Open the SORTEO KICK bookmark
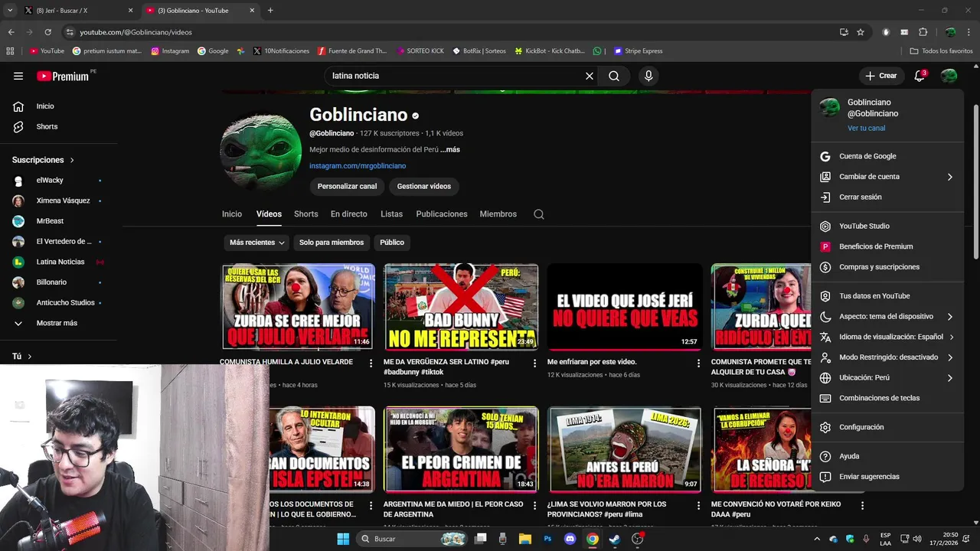 (x=420, y=51)
